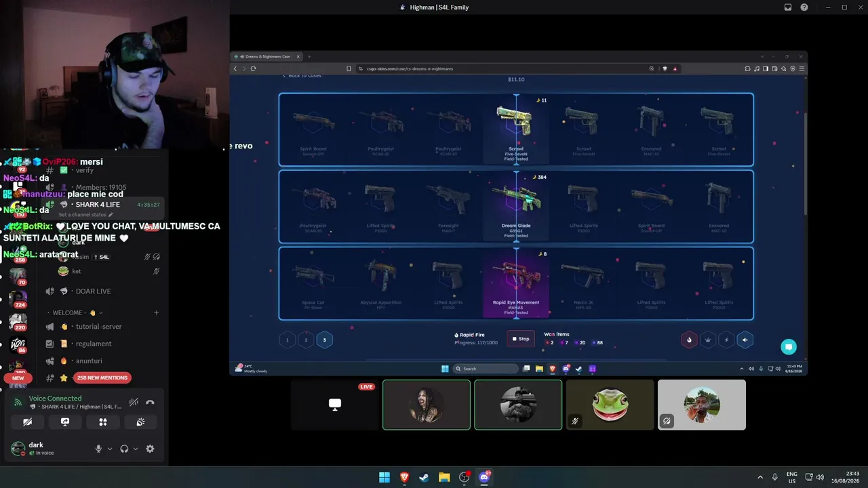Screen dimensions: 868x488
Task: Select the Rapid Eye Movement FAMAS item
Action: (x=516, y=283)
